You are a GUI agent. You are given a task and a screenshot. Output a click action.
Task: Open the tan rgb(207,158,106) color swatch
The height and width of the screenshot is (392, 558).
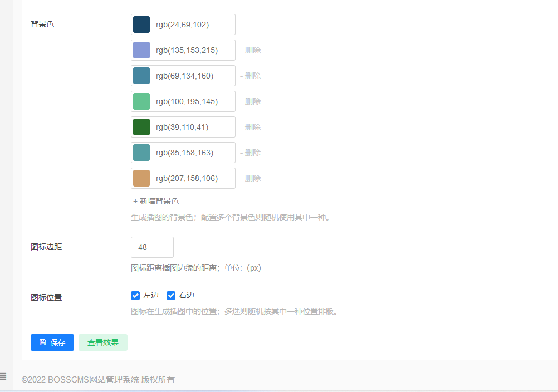[x=141, y=178]
